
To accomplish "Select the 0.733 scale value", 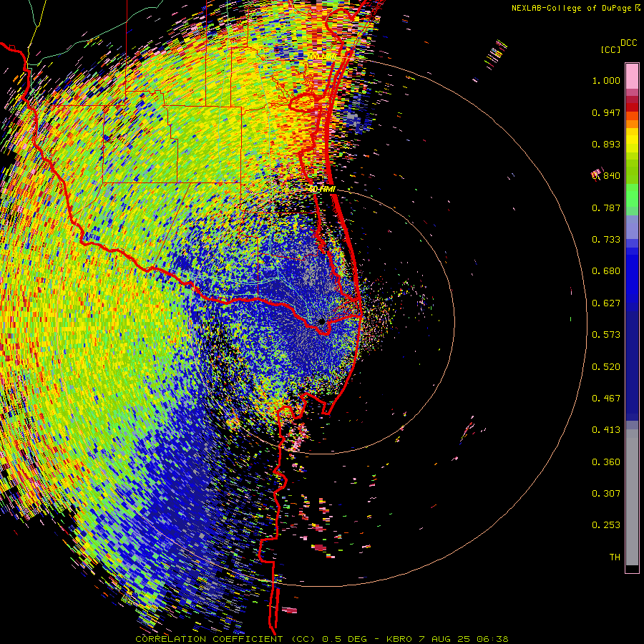I will coord(606,240).
